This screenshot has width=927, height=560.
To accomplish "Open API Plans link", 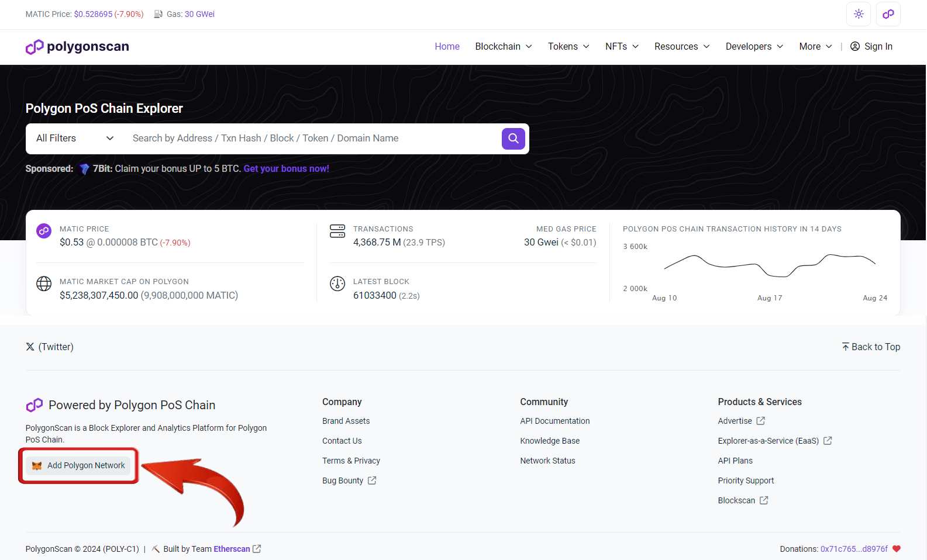I will click(735, 461).
